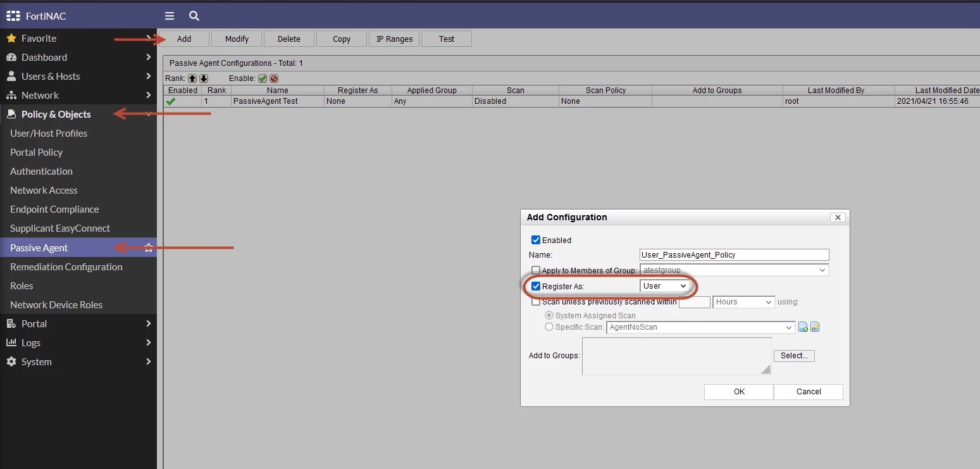Expand the Users & Hosts chevron
This screenshot has height=469, width=980.
(x=149, y=77)
